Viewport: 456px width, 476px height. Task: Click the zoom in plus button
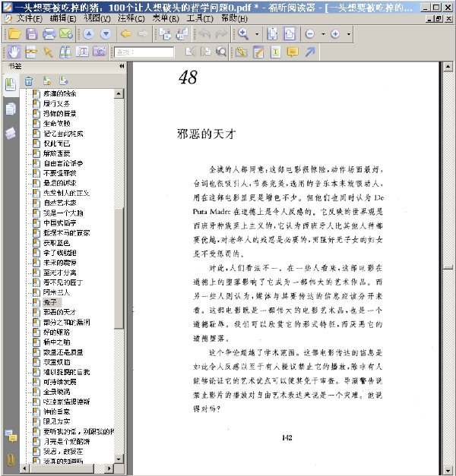[335, 33]
